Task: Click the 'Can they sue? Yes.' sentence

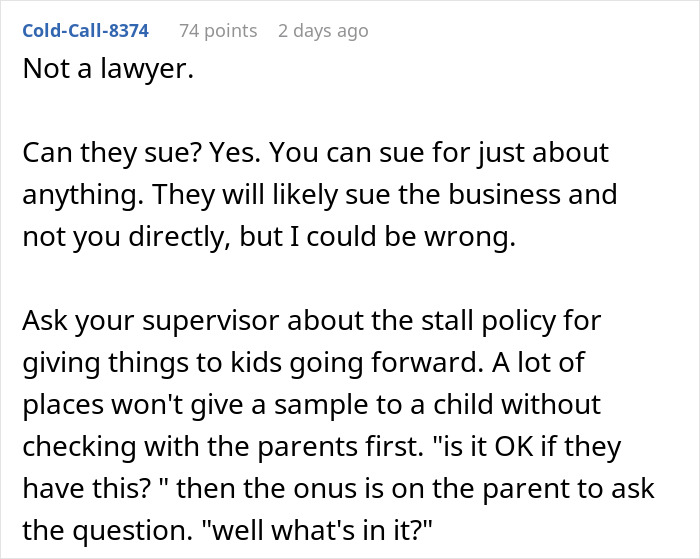Action: 129,155
